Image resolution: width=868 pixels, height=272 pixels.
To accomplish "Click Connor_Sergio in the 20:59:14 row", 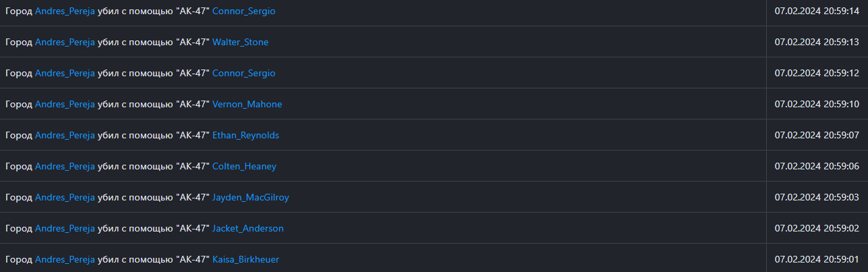I will (x=243, y=11).
